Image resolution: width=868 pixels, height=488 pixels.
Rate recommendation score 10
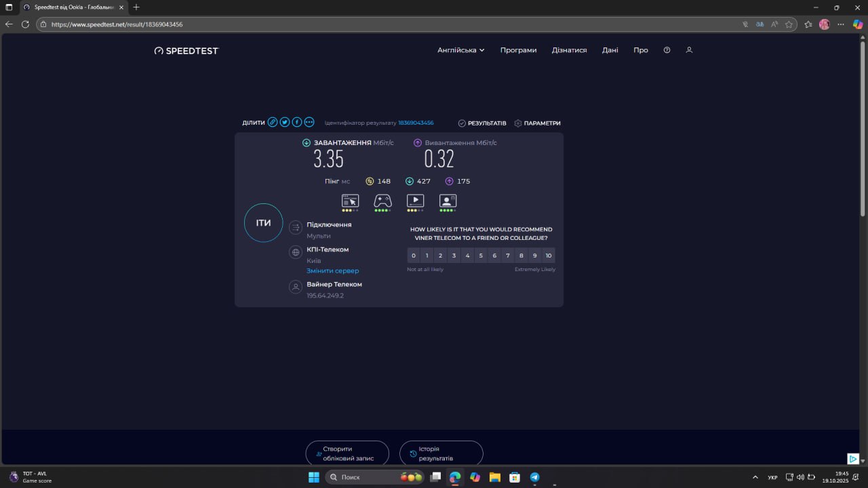click(x=549, y=256)
